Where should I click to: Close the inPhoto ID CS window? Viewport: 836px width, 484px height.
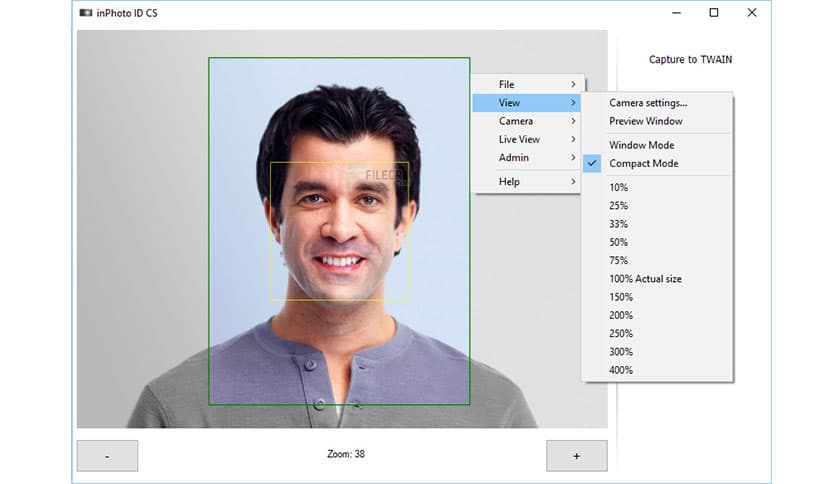752,13
